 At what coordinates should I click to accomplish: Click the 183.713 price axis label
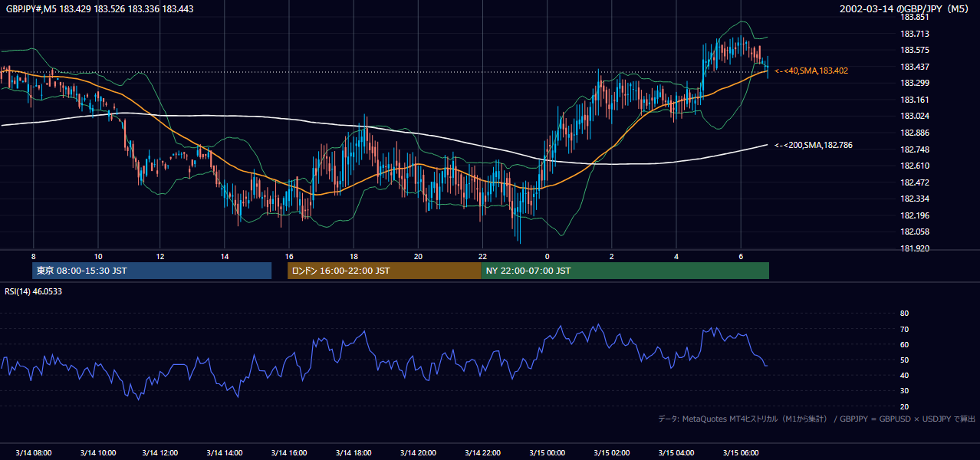coord(914,34)
